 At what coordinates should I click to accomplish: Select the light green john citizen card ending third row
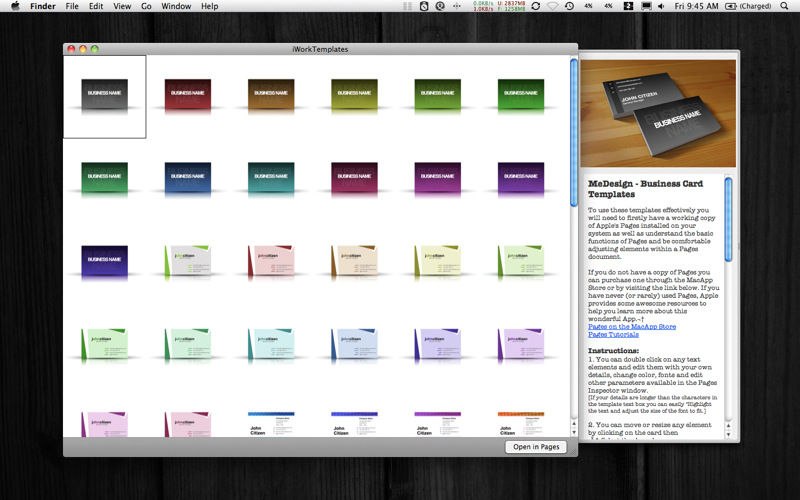521,261
